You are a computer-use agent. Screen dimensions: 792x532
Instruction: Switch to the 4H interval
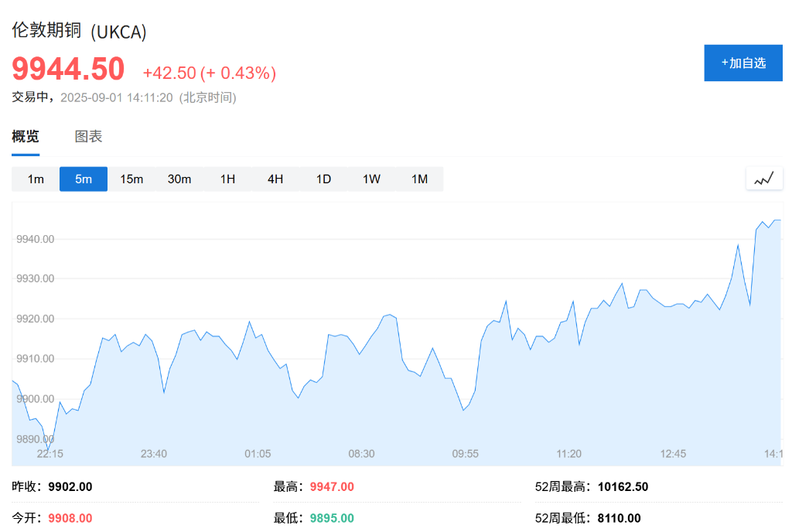point(275,179)
